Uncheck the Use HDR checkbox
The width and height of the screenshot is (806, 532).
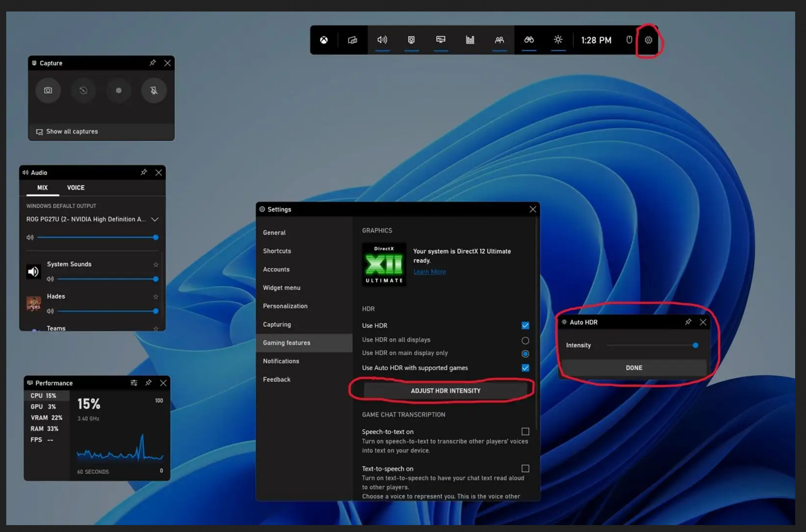pos(525,326)
